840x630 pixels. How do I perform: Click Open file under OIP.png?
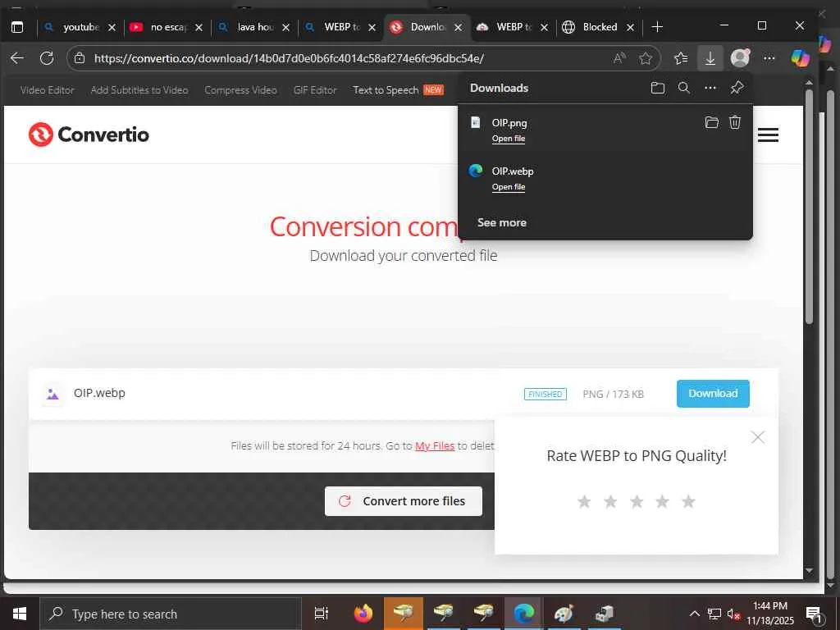click(x=509, y=139)
